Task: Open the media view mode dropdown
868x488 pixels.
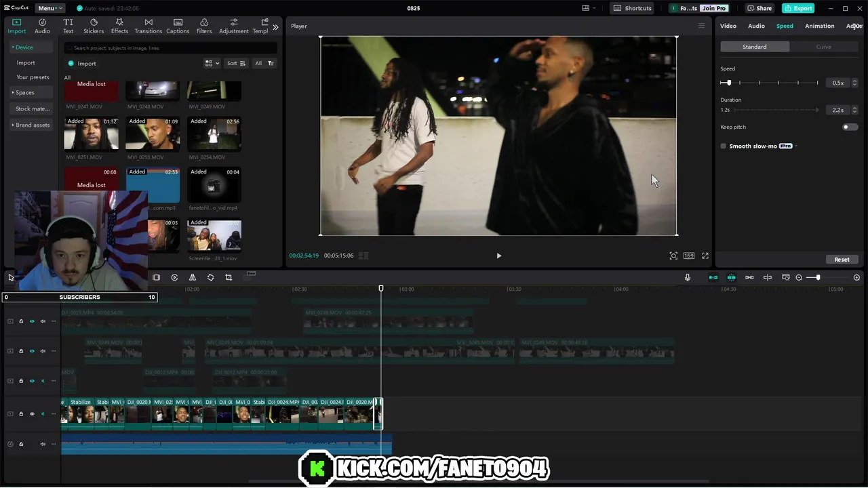Action: [212, 63]
